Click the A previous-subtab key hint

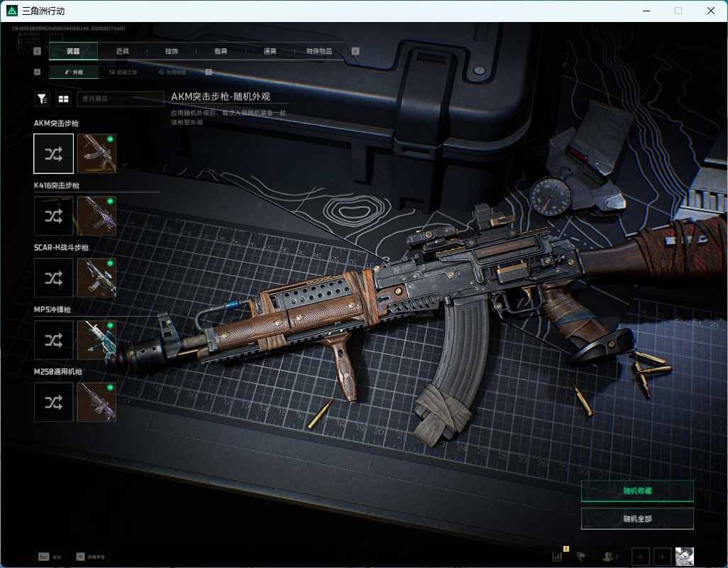point(38,72)
